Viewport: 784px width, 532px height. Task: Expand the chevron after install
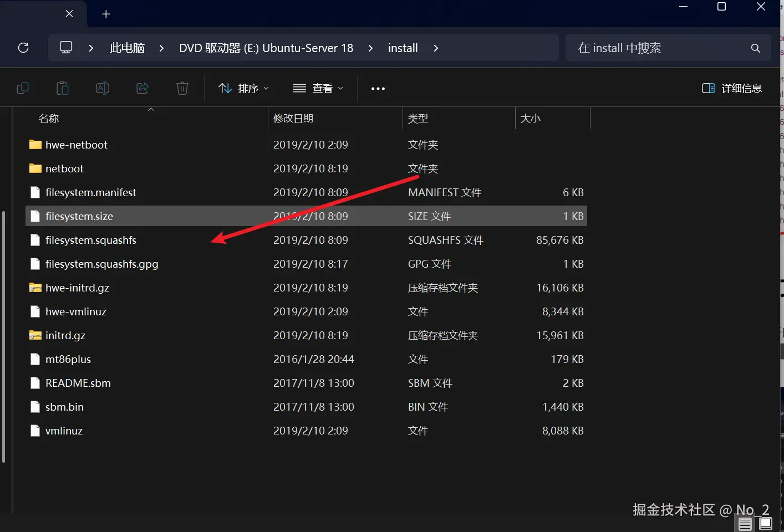436,48
